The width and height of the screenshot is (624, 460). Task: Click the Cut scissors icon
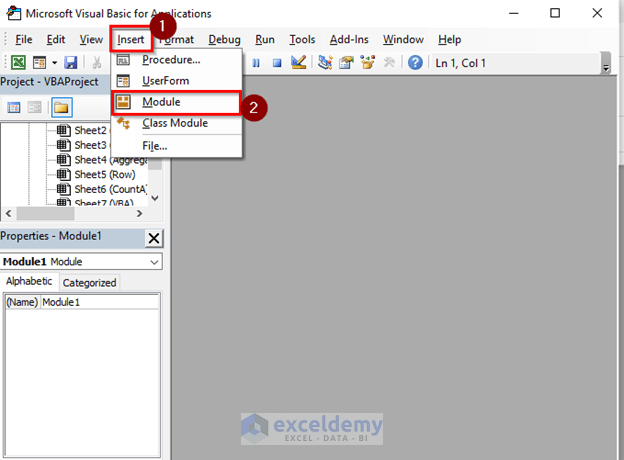[97, 62]
